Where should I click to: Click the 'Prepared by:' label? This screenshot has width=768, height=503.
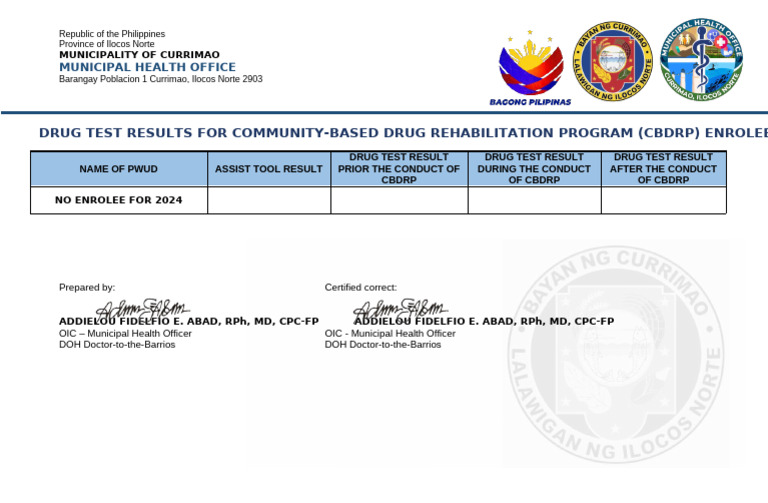click(87, 287)
